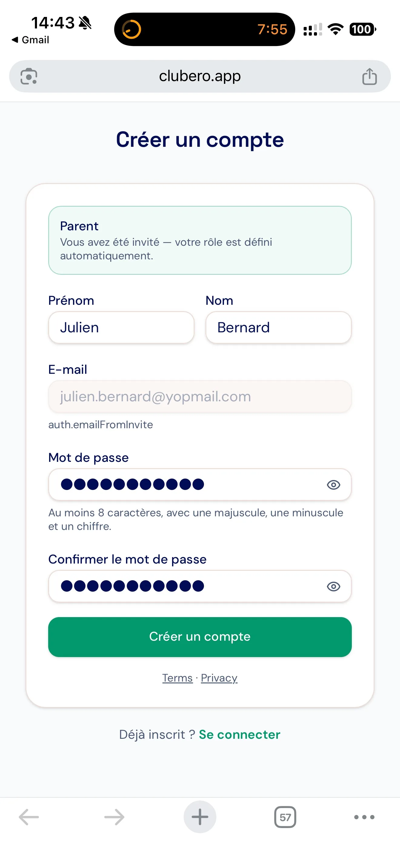
Task: Select the clubero.app address bar
Action: (200, 76)
